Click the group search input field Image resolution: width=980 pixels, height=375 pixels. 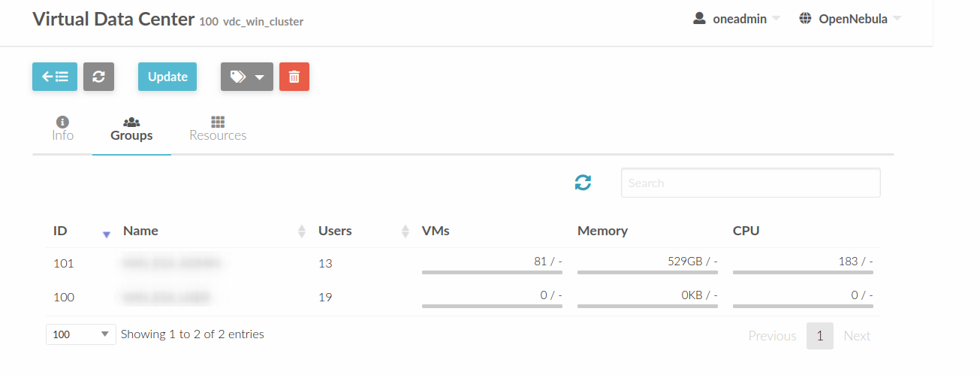pos(750,183)
